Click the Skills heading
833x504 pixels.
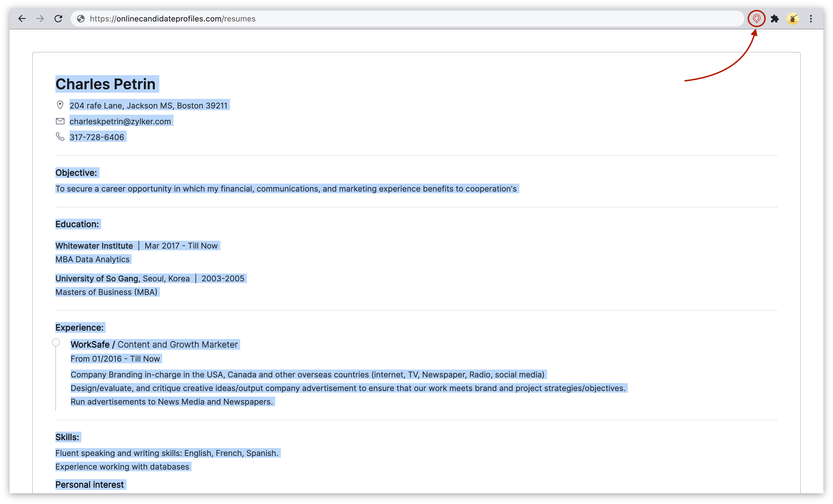[x=67, y=437]
